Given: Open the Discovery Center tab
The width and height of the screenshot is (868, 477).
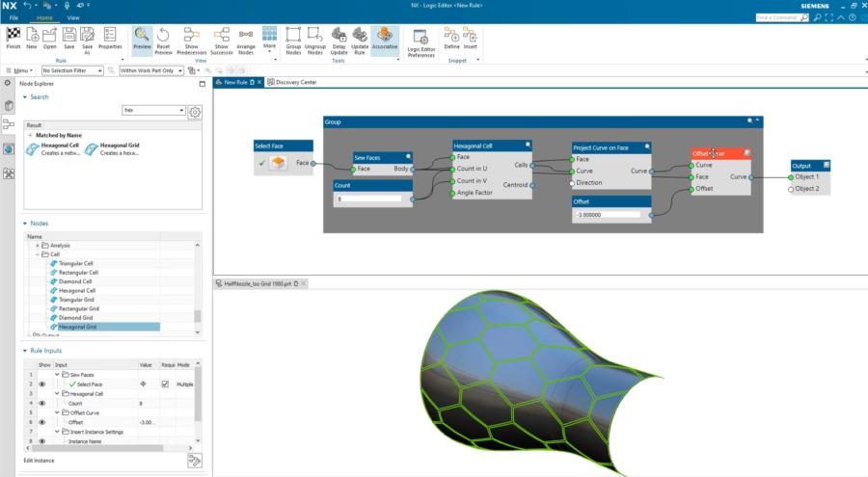Looking at the screenshot, I should click(x=294, y=82).
